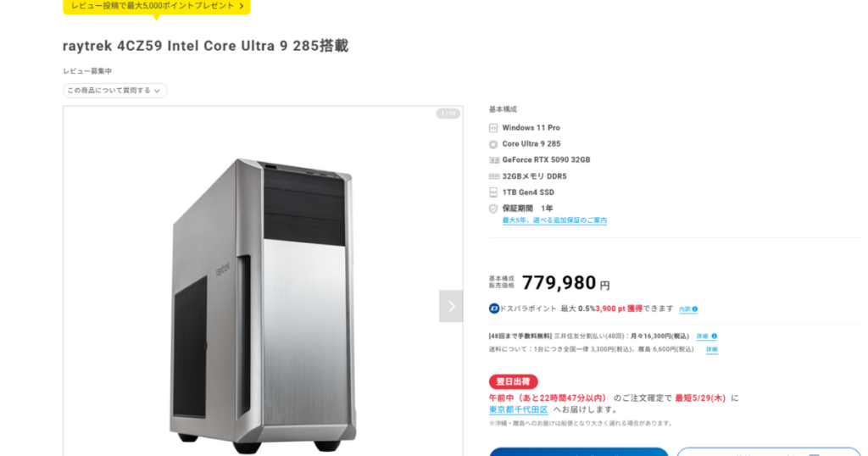
Task: Click the warranty period shield icon
Action: [493, 209]
